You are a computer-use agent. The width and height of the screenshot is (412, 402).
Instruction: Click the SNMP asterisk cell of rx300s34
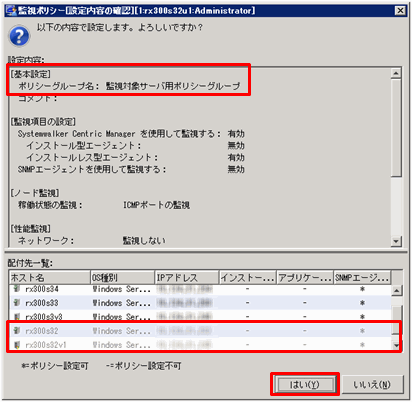362,289
